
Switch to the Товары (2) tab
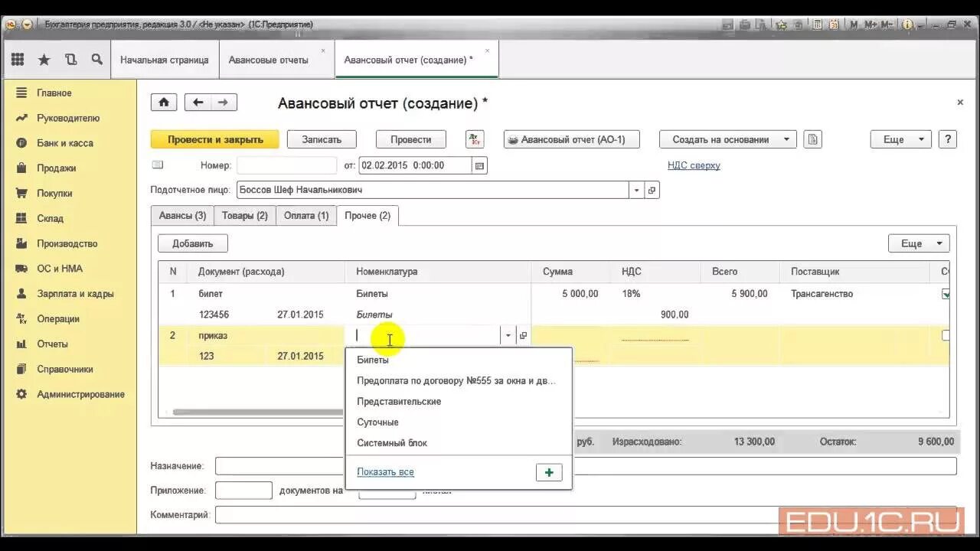(x=245, y=216)
